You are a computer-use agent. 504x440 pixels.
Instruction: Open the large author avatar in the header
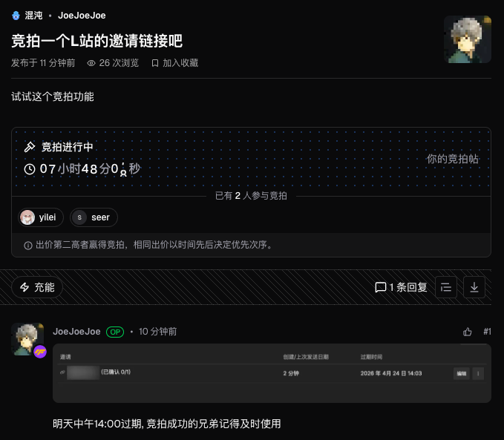(x=468, y=39)
